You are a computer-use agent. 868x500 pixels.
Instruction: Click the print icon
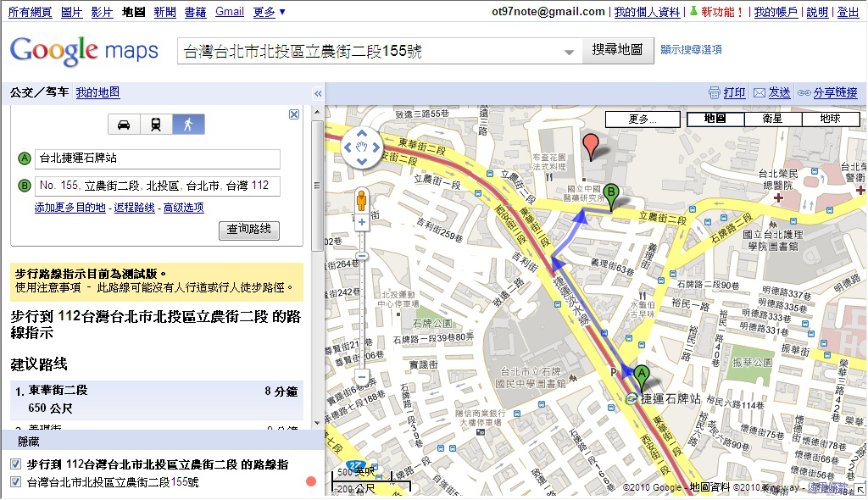(x=715, y=93)
